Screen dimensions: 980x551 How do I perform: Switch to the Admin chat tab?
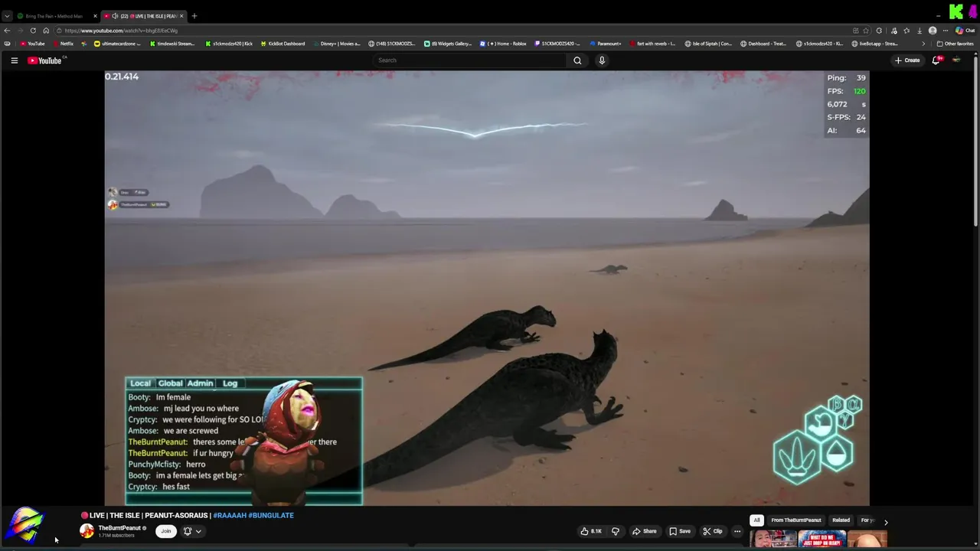point(200,383)
